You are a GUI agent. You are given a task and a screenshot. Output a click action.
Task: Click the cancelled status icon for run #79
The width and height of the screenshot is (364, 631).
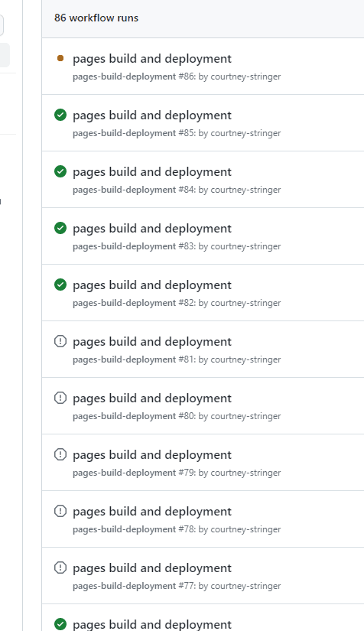click(60, 455)
